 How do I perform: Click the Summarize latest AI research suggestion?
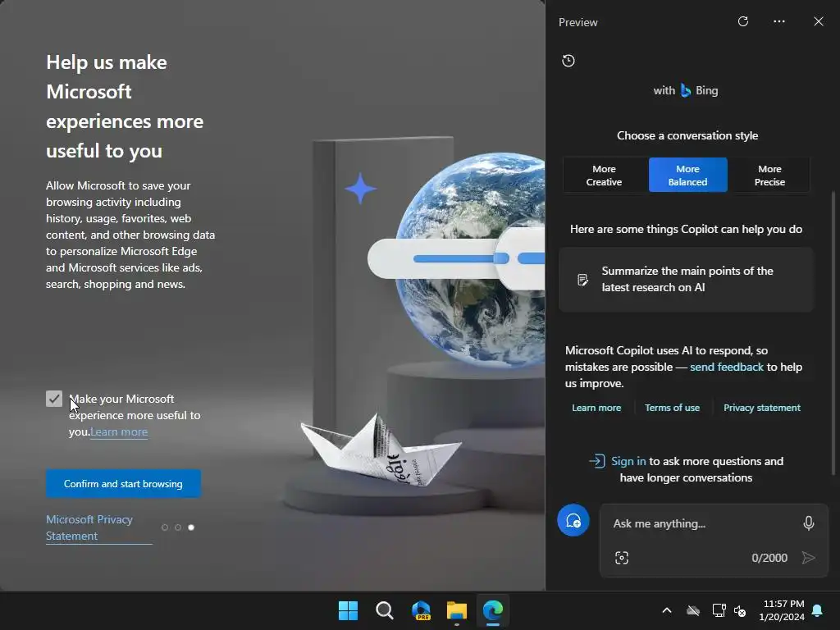(686, 279)
